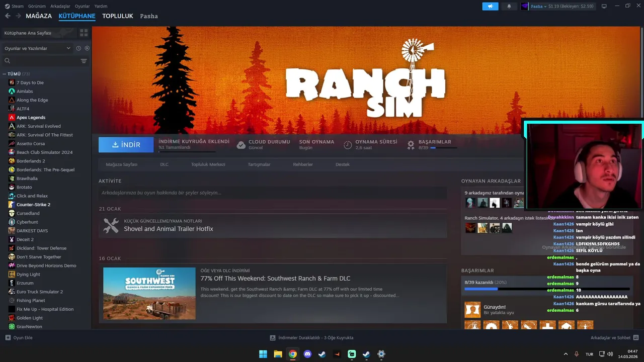Viewport: 644px width, 362px height.
Task: Click Kütüphane Ana Sayfası button
Action: coord(38,33)
